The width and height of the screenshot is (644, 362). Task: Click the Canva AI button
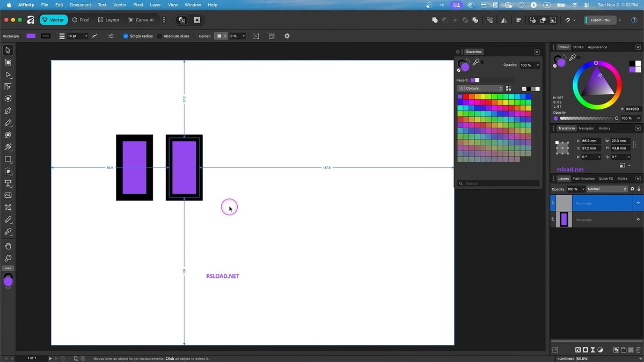pos(141,20)
